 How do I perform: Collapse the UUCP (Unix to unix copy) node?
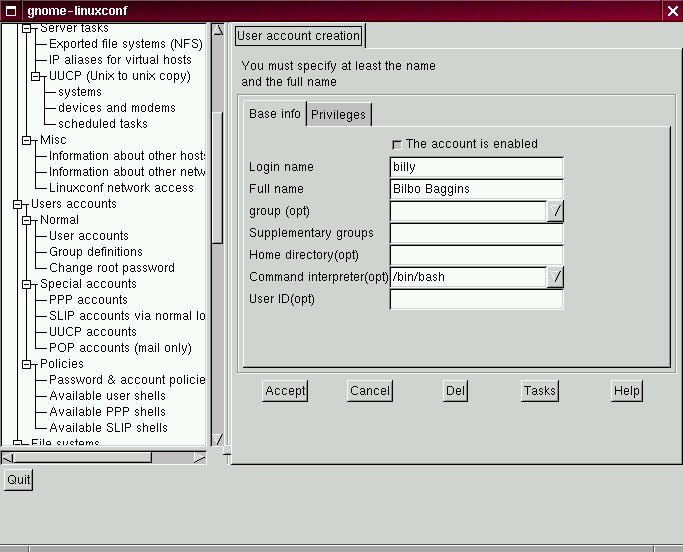click(x=37, y=76)
